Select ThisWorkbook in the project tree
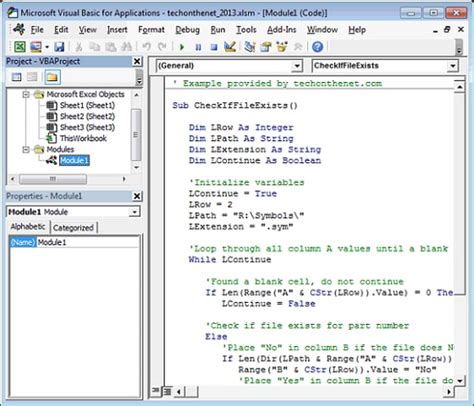This screenshot has height=406, width=474. pos(83,138)
